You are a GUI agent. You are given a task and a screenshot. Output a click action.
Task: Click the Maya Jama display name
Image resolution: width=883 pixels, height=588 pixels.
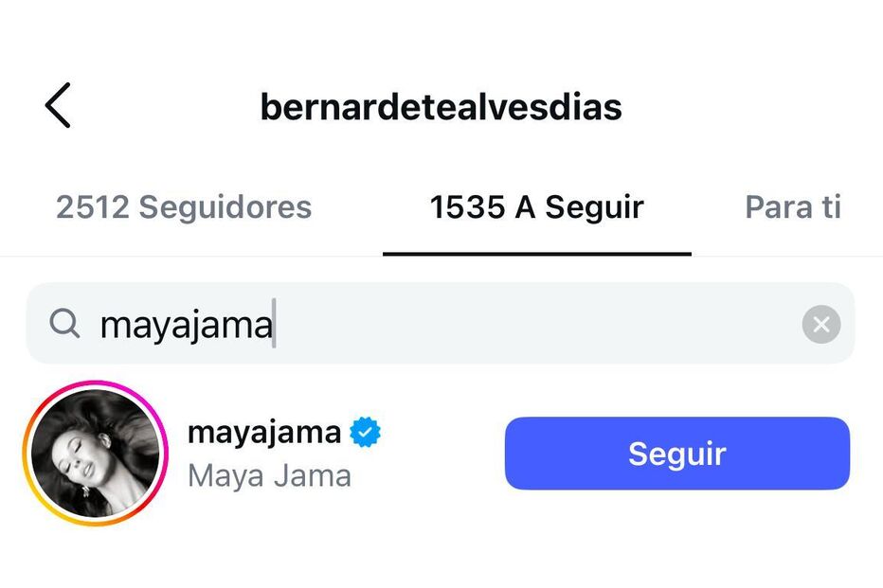click(x=268, y=475)
